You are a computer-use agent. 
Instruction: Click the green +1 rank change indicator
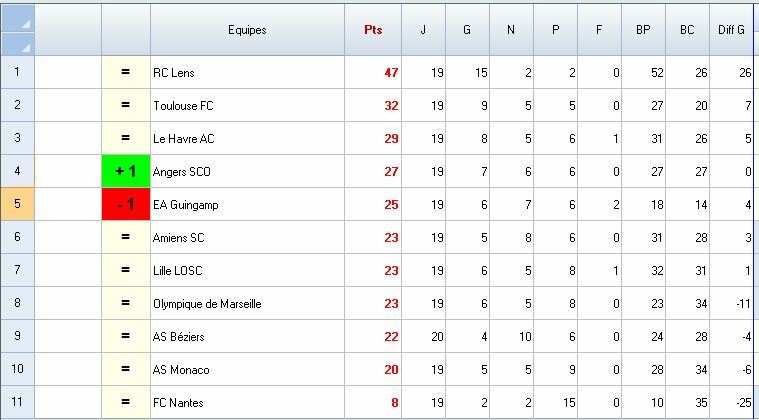click(x=126, y=172)
